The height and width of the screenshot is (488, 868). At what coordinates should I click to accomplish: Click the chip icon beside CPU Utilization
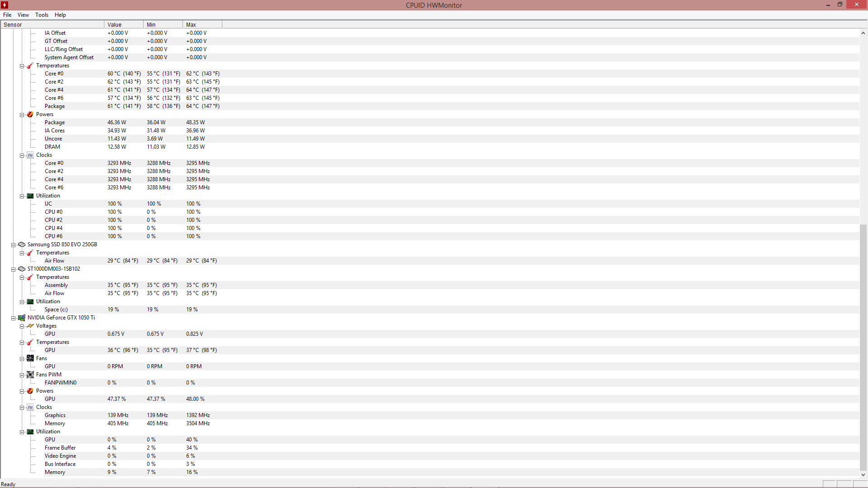point(30,196)
